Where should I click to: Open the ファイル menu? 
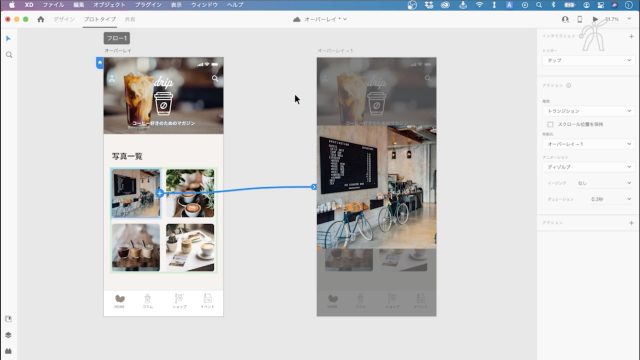53,5
